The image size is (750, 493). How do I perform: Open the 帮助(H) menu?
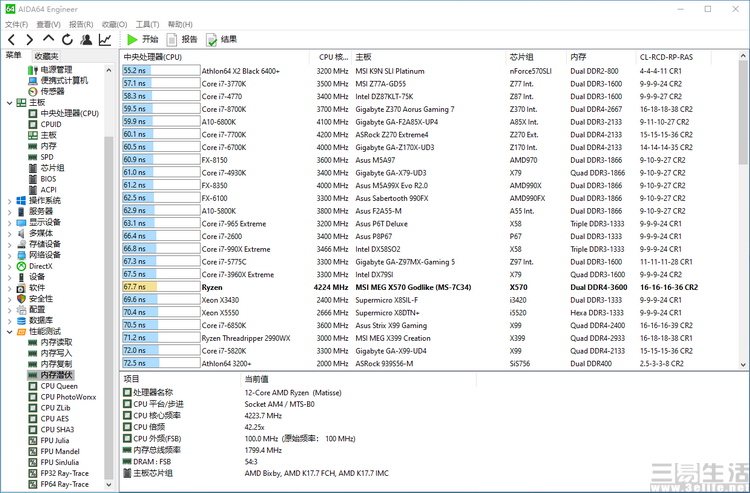pyautogui.click(x=180, y=24)
